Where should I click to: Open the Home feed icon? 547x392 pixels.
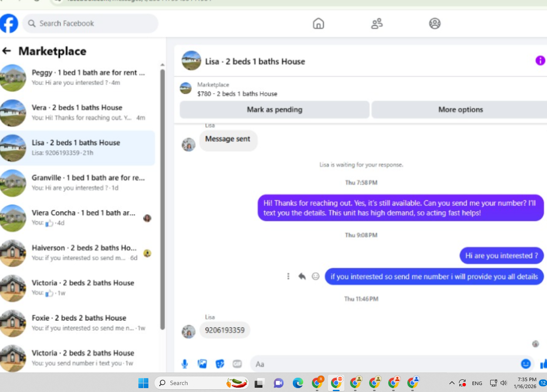(318, 23)
